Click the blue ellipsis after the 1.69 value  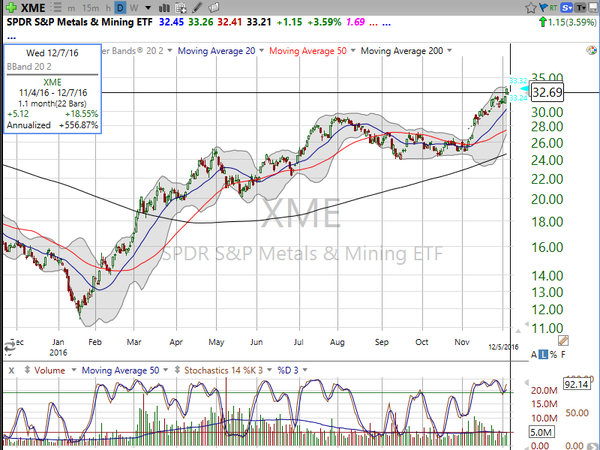pos(386,24)
